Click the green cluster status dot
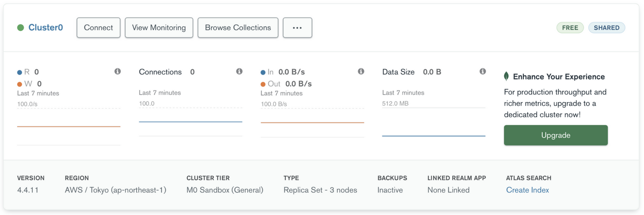 [21, 28]
